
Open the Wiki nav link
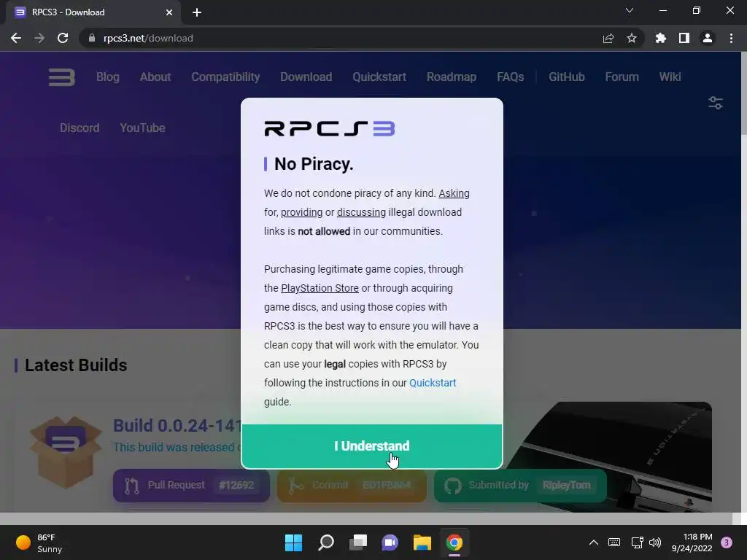(x=670, y=77)
